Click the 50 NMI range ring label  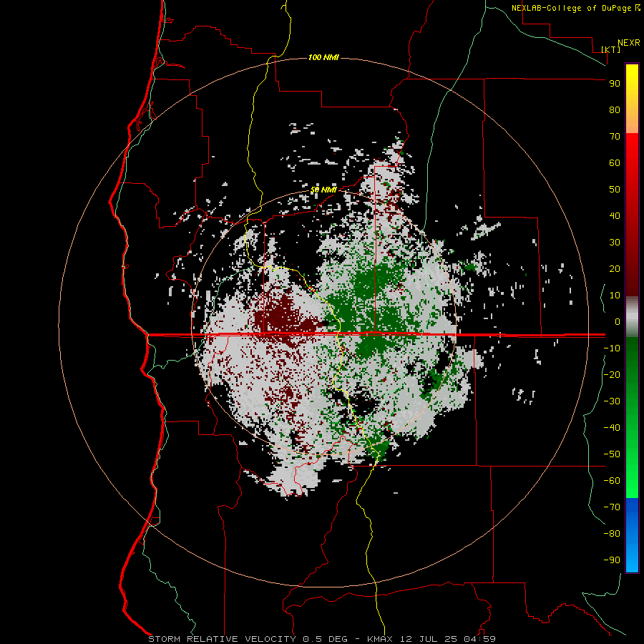coord(323,190)
